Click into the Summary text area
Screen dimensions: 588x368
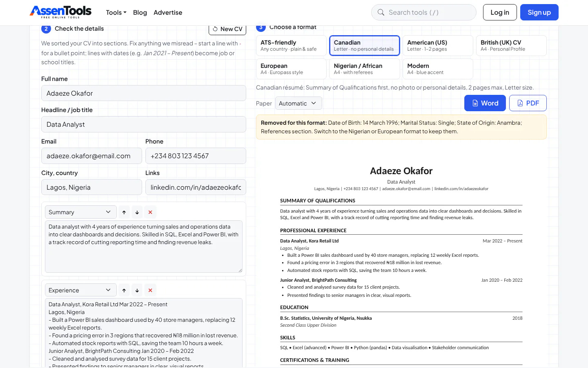(x=144, y=247)
